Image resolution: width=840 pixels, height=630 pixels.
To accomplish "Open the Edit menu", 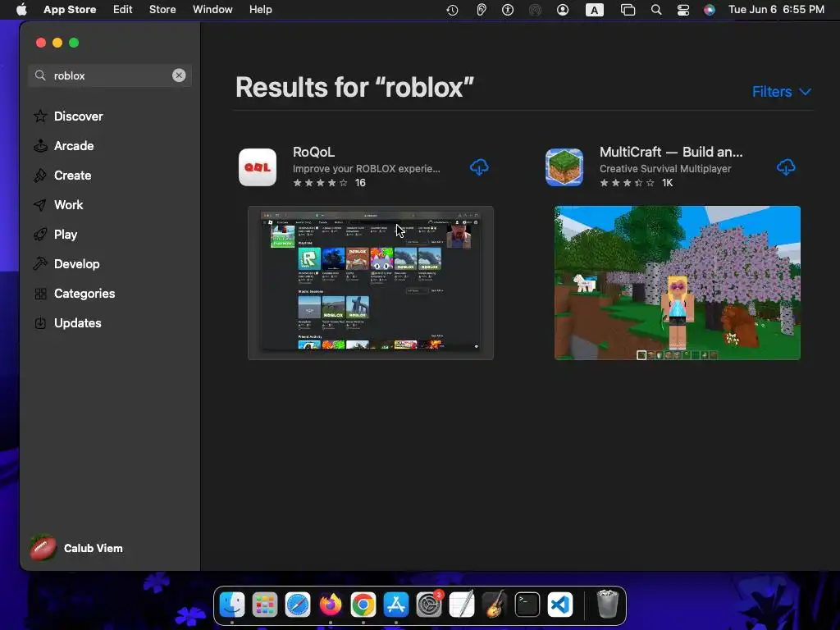I will coord(123,10).
